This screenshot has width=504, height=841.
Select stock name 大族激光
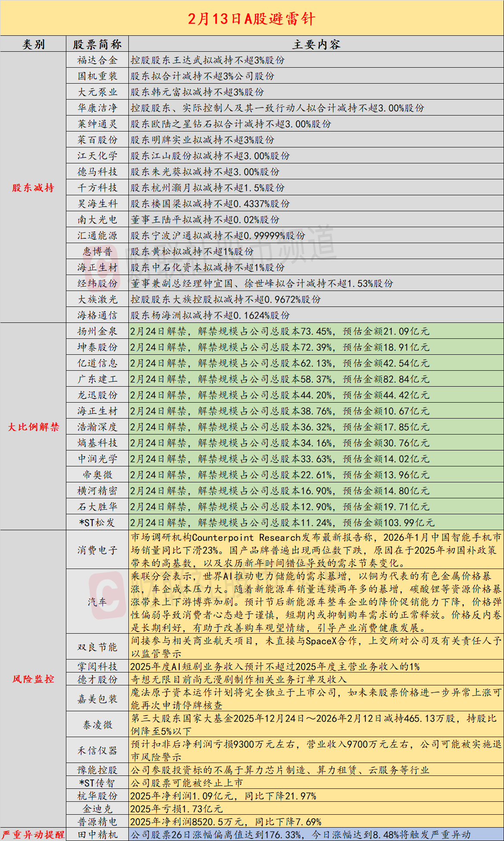pos(97,300)
